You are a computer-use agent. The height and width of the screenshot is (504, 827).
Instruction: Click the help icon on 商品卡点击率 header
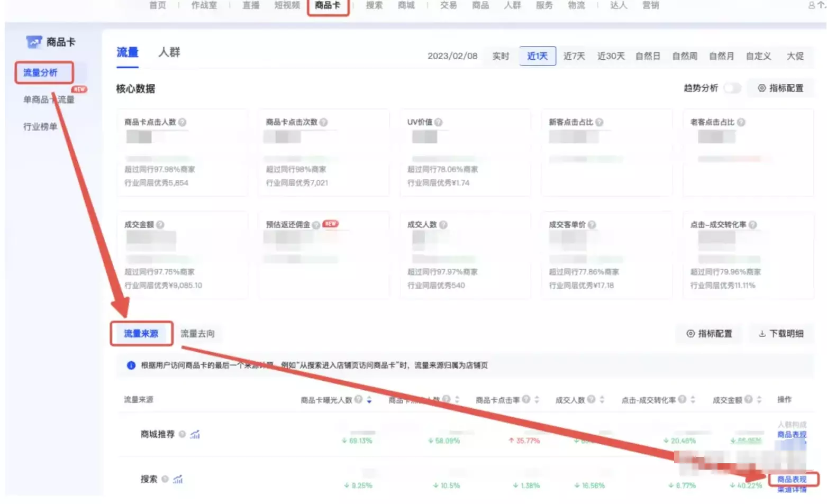(526, 399)
